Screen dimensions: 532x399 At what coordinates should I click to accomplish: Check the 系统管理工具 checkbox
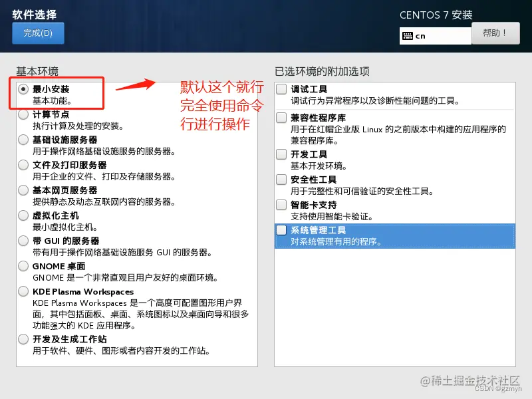pos(281,230)
